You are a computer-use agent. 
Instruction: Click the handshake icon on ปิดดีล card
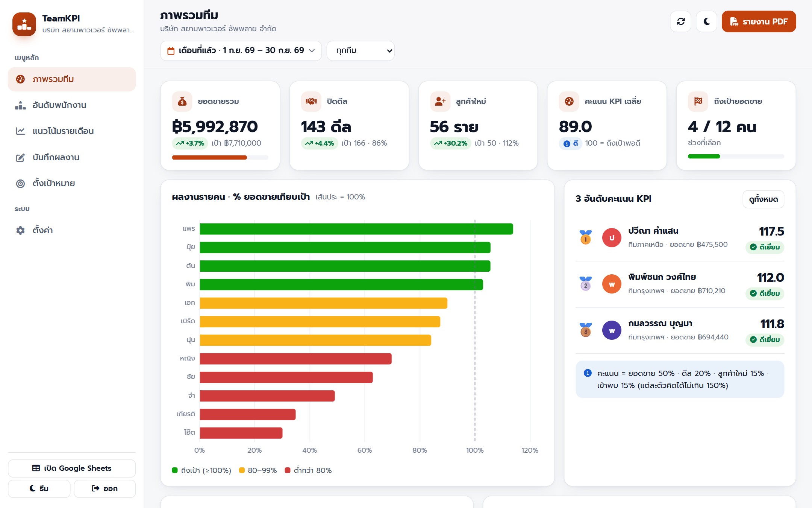[311, 102]
